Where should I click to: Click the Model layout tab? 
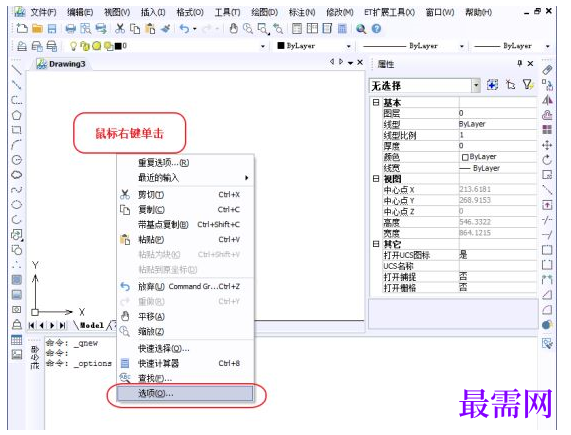tap(92, 325)
